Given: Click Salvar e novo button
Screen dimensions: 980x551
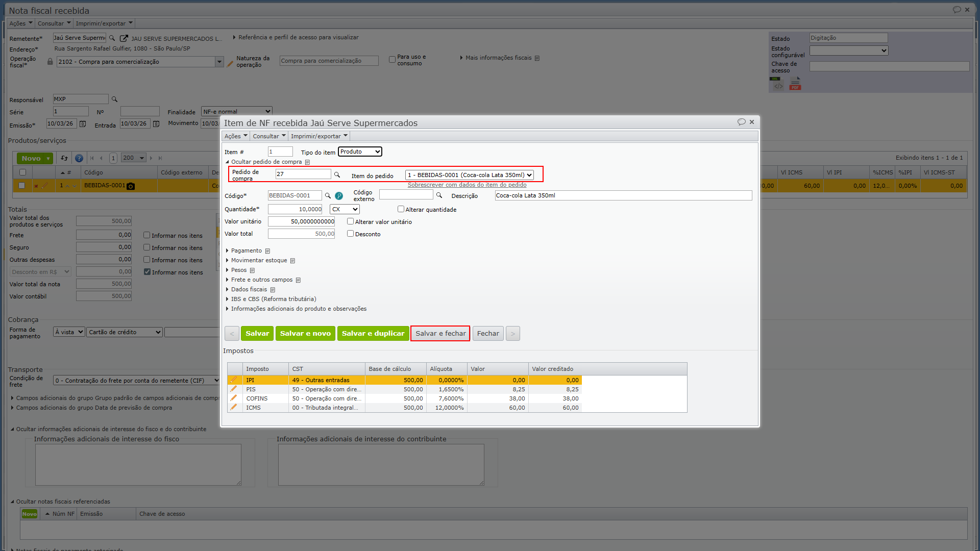Looking at the screenshot, I should (305, 334).
